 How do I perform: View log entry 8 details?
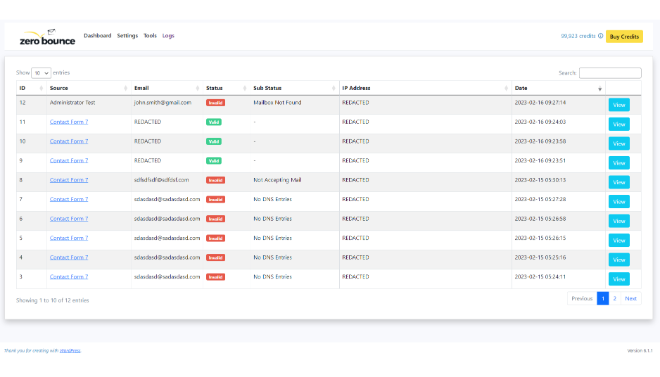click(x=619, y=182)
